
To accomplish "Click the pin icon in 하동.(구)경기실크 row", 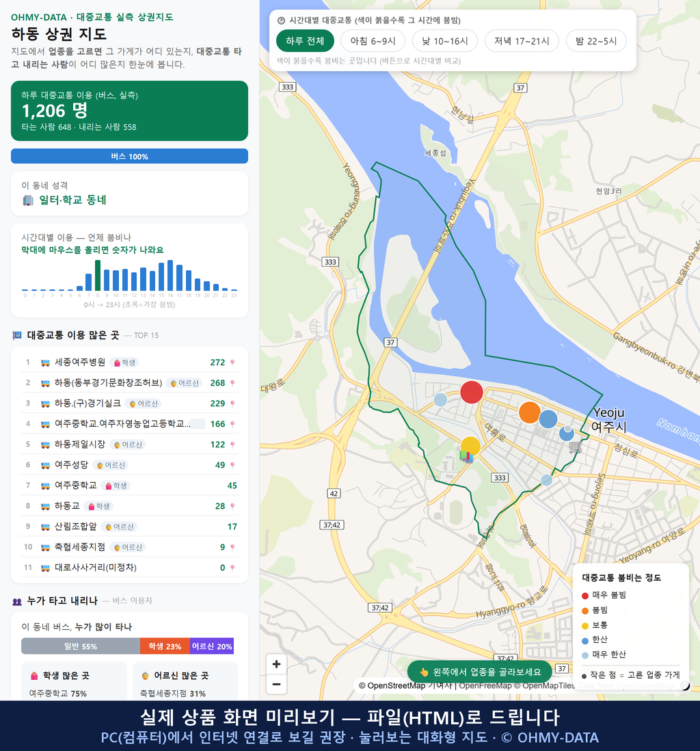I will [x=232, y=404].
